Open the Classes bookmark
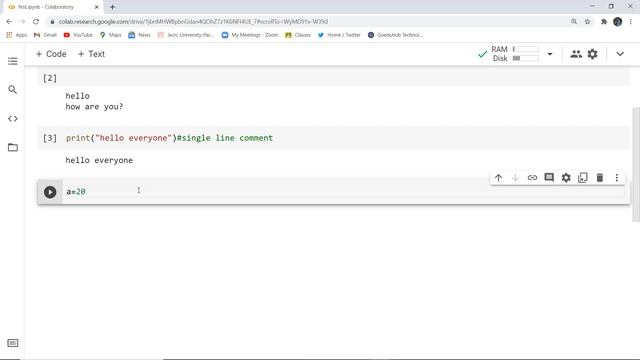 tap(298, 35)
